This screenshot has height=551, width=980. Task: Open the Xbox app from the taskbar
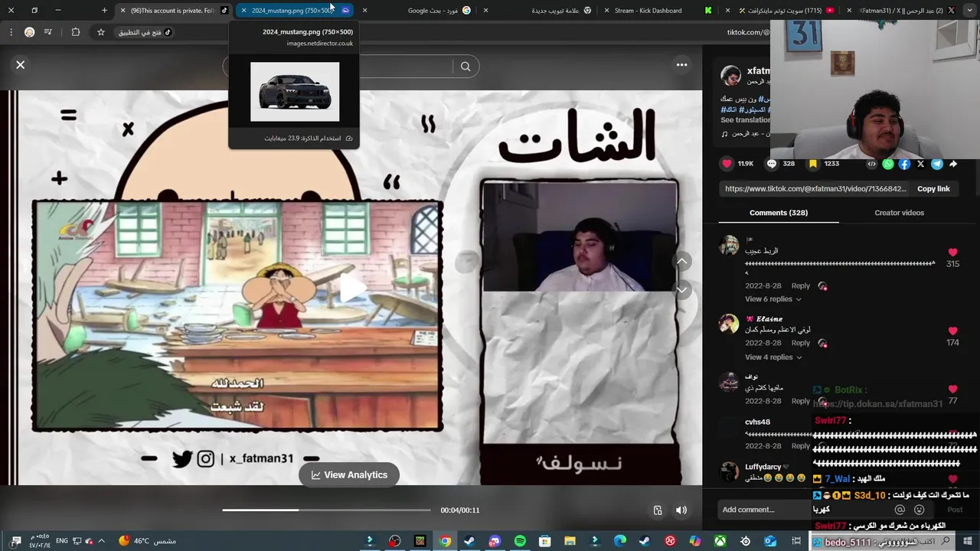pos(720,541)
